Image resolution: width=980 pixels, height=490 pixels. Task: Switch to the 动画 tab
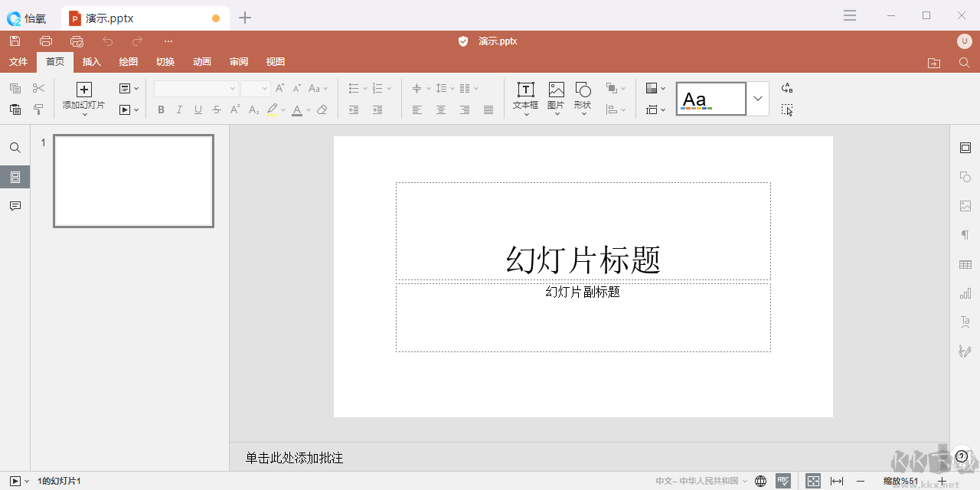(x=202, y=62)
